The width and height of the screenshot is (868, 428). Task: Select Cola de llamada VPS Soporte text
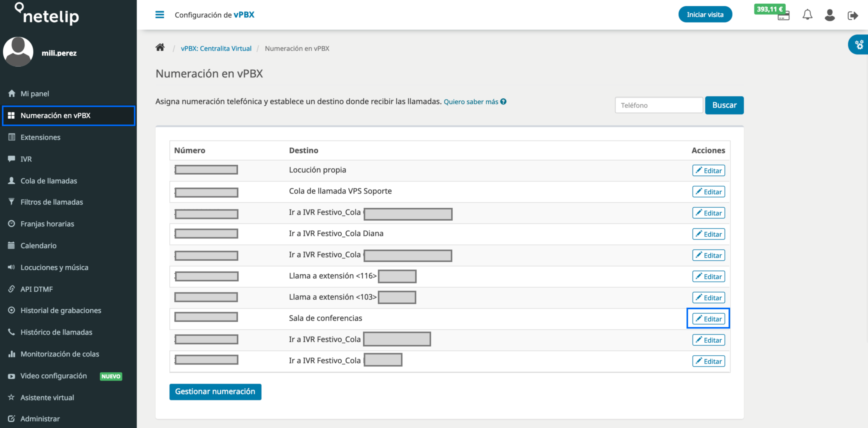tap(340, 191)
